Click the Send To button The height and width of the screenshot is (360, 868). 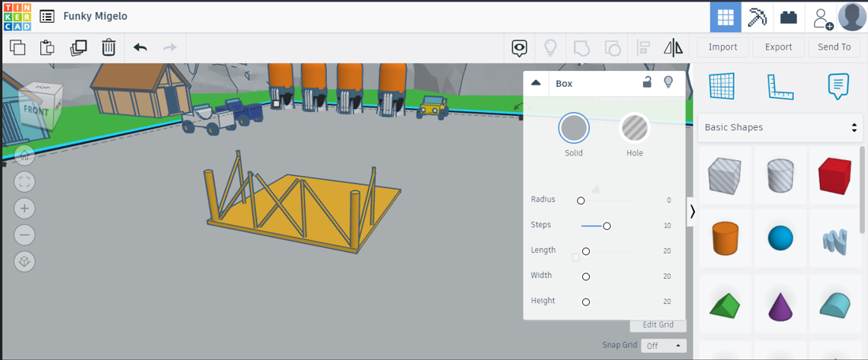click(834, 47)
